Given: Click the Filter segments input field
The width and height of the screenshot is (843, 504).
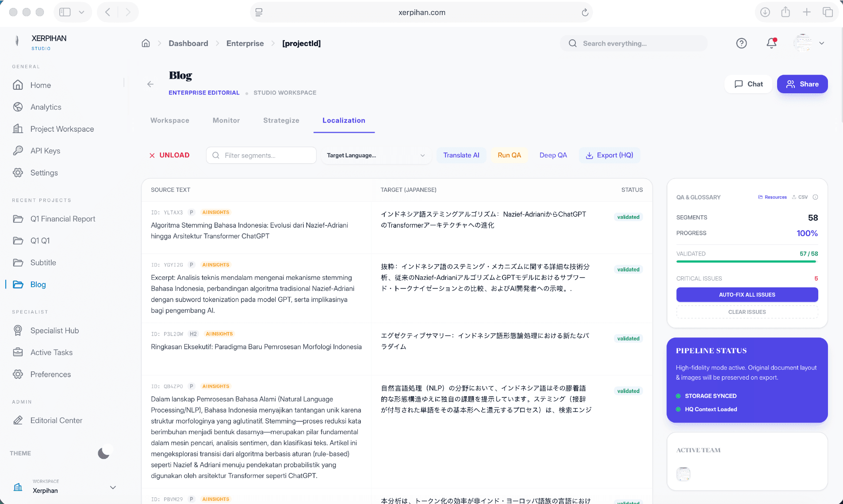Looking at the screenshot, I should [261, 155].
